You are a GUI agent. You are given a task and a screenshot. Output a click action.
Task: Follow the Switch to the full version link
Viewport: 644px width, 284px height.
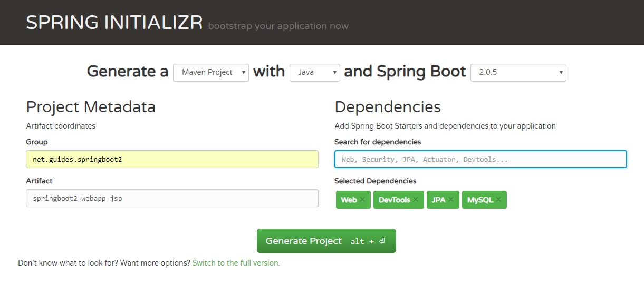(236, 262)
